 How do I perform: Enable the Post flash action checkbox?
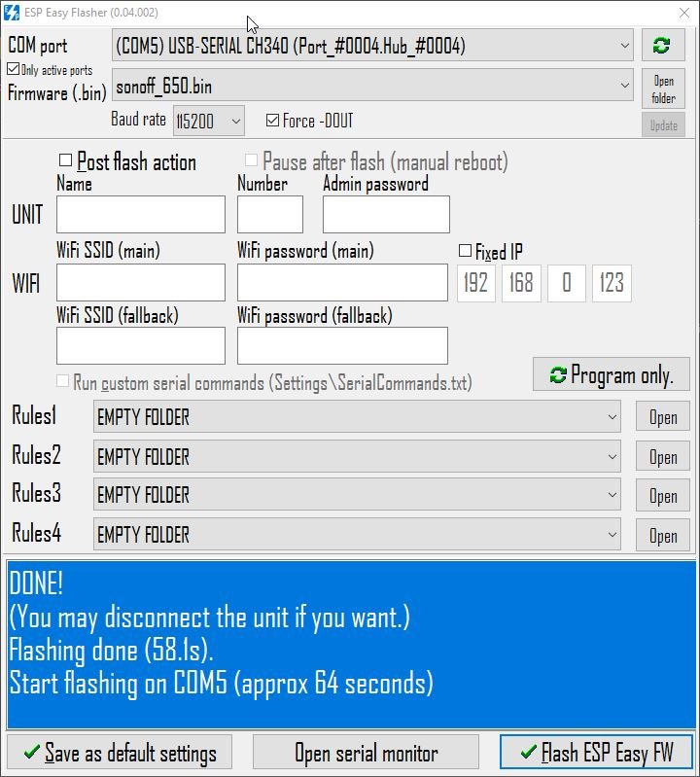coord(66,160)
